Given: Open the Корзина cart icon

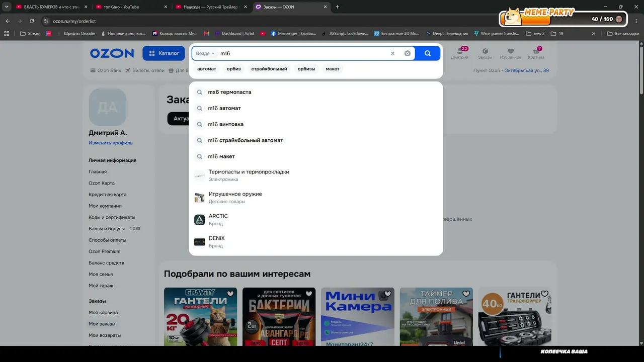Looking at the screenshot, I should (x=536, y=53).
